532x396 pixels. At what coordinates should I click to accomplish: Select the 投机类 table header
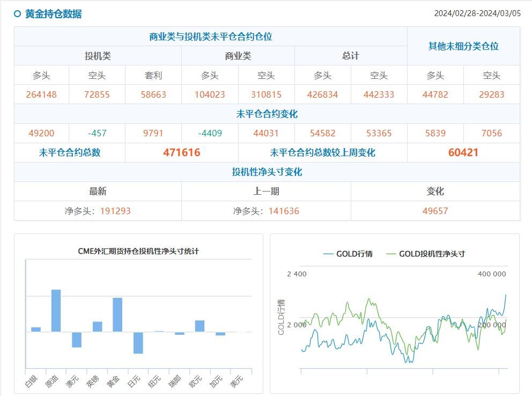click(98, 55)
